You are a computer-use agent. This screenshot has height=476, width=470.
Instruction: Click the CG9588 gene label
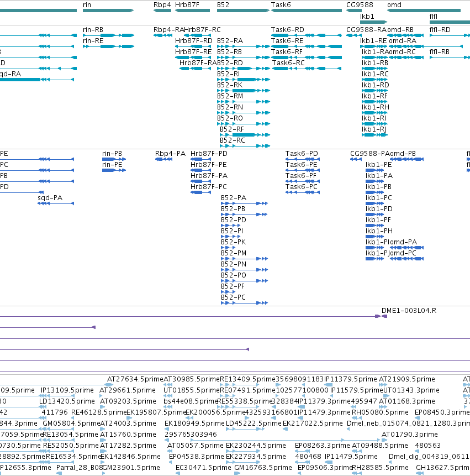coord(360,5)
